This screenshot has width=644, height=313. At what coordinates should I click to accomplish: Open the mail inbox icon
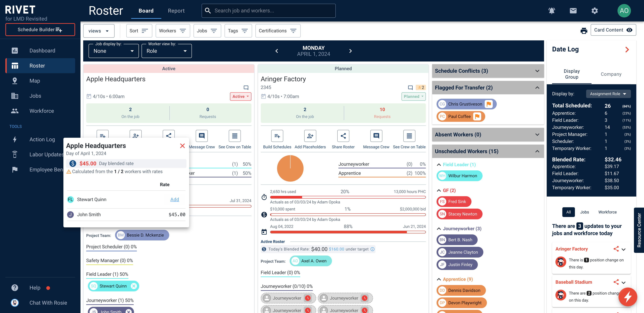[x=573, y=11]
